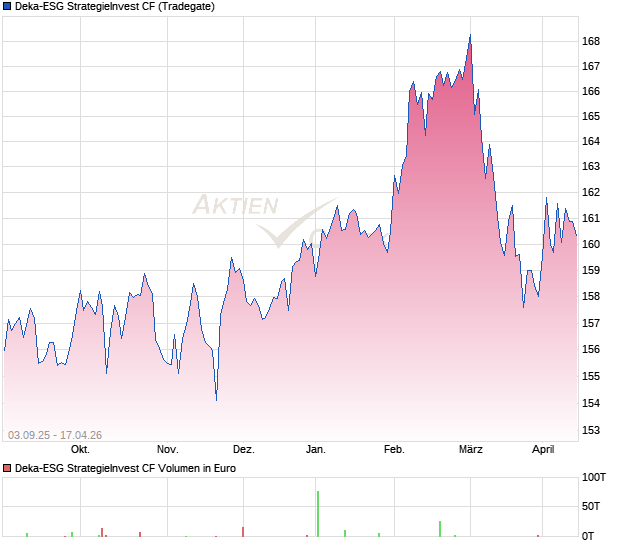Viewport: 620px width, 546px height.
Task: Click the 163 price axis value
Action: [x=591, y=166]
